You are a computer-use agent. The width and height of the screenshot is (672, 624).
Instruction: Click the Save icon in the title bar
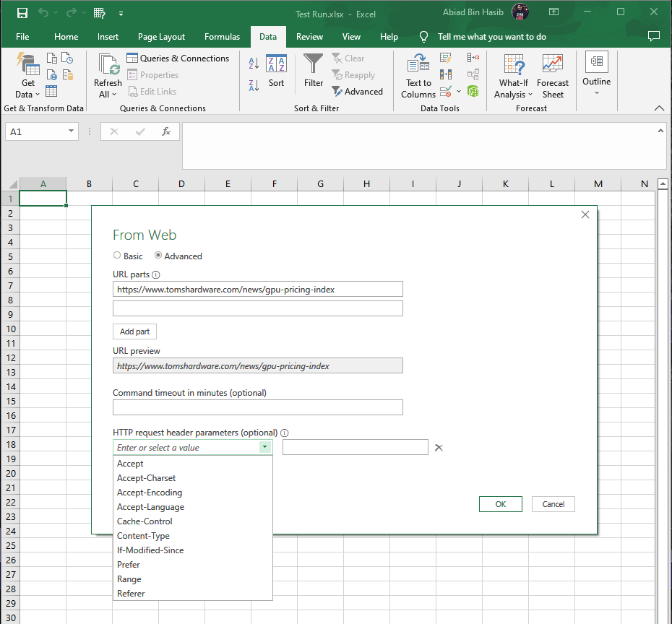pos(22,13)
